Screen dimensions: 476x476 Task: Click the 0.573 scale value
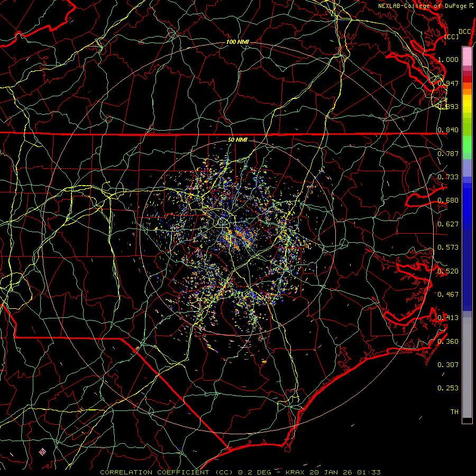[448, 248]
